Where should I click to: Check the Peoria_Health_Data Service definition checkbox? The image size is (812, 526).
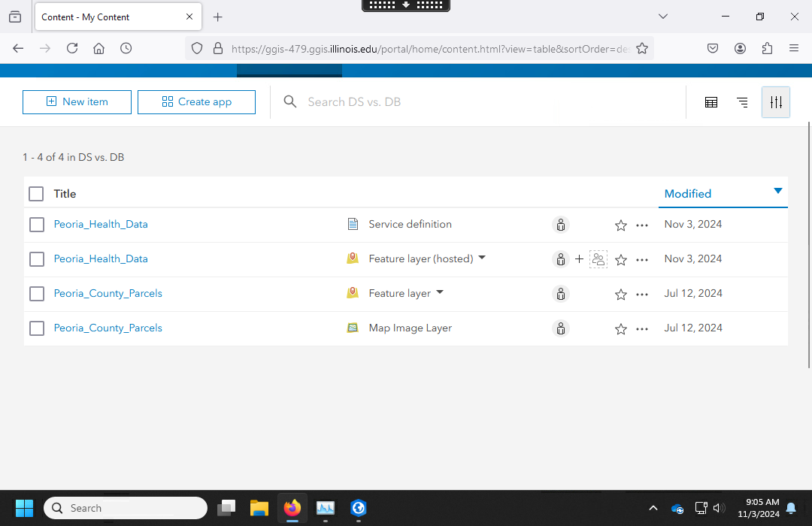[x=37, y=225]
